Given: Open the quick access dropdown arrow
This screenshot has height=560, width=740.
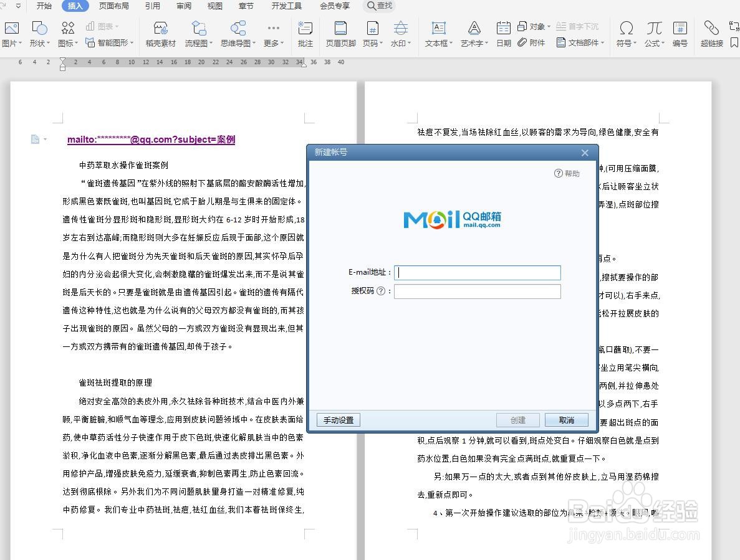Looking at the screenshot, I should 18,6.
